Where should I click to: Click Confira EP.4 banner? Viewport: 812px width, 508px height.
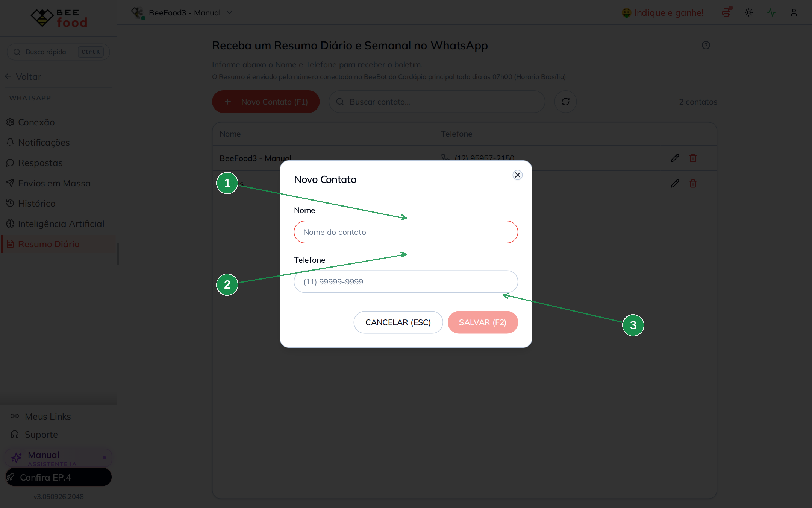(58, 477)
